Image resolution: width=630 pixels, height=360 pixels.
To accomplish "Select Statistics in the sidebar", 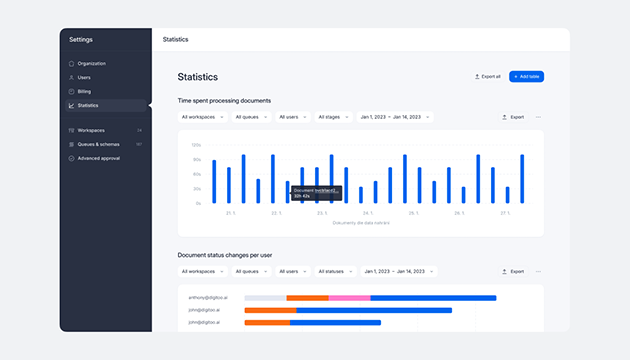I will pyautogui.click(x=105, y=106).
